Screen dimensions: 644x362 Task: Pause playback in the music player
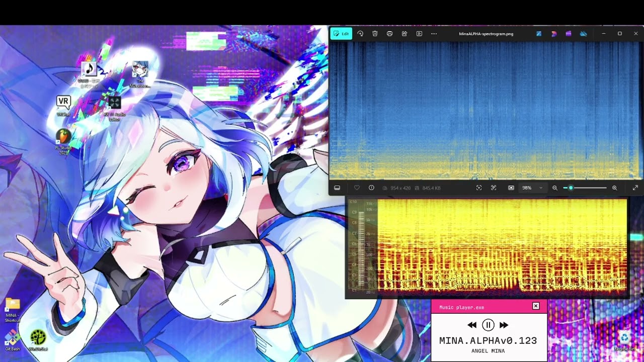click(x=488, y=325)
